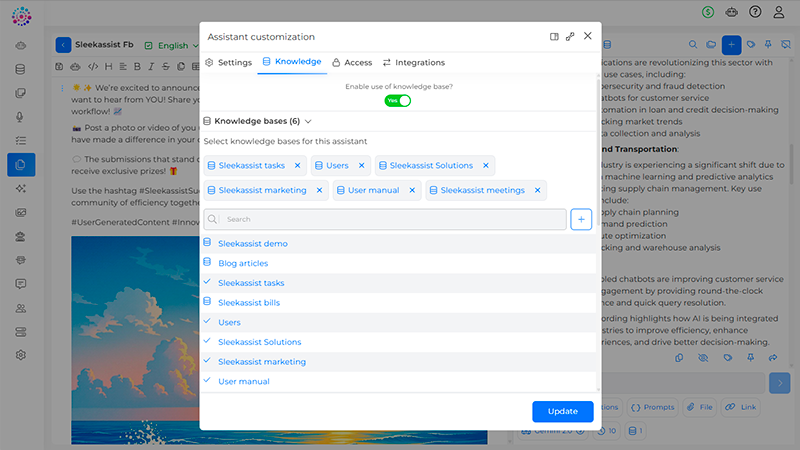Image resolution: width=800 pixels, height=450 pixels.
Task: Select the highlighted documents icon in the left sidebar
Action: pyautogui.click(x=21, y=165)
